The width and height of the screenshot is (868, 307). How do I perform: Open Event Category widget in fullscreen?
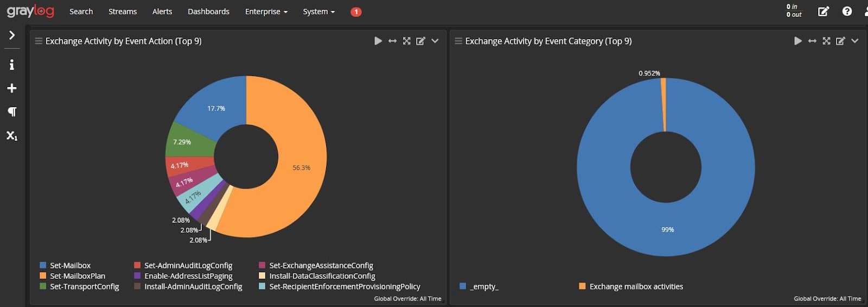click(826, 41)
